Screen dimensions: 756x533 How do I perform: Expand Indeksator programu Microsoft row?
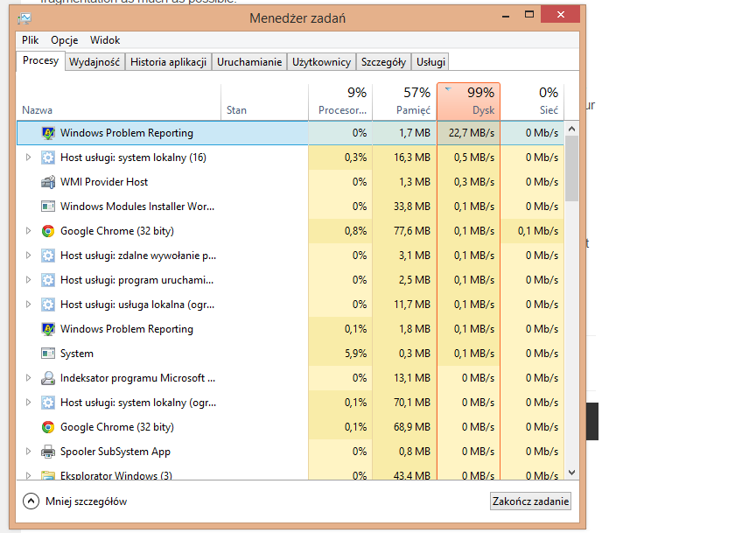pyautogui.click(x=29, y=378)
